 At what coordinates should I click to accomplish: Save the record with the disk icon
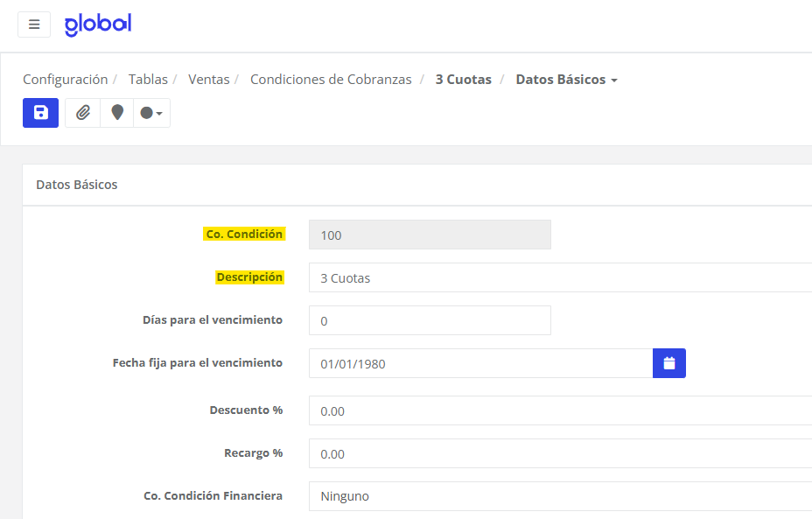point(40,113)
